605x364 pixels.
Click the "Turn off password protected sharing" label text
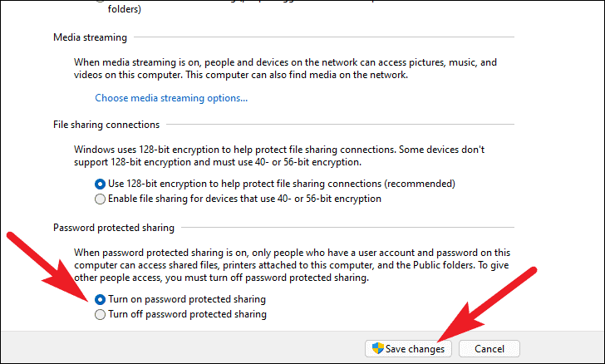coord(188,314)
